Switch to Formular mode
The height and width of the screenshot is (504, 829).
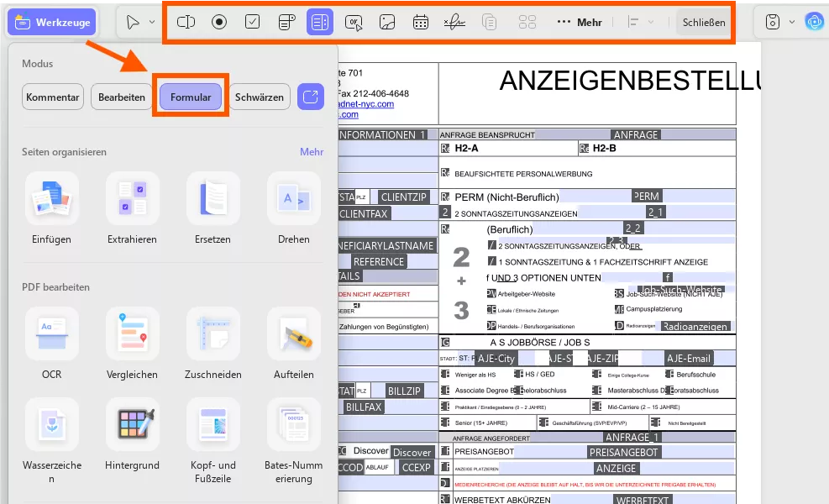[x=191, y=97]
